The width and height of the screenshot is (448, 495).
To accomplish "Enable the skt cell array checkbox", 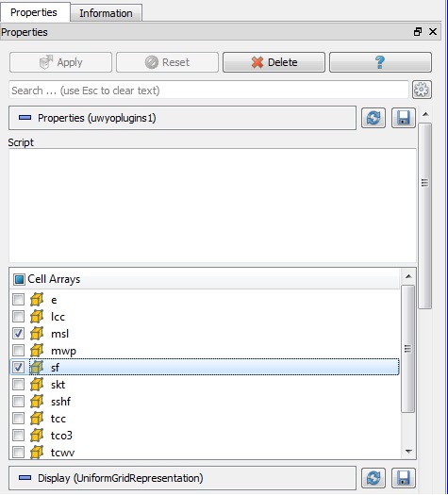I will [x=18, y=384].
